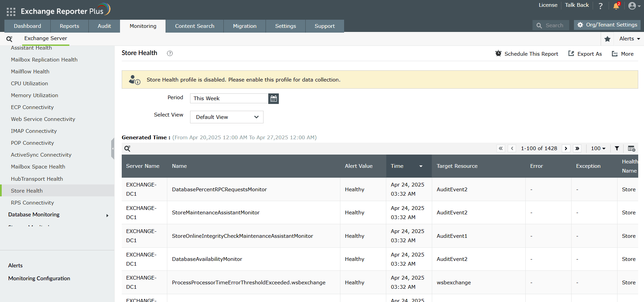Click the Export As button
Viewport: 644px width, 302px height.
point(585,54)
